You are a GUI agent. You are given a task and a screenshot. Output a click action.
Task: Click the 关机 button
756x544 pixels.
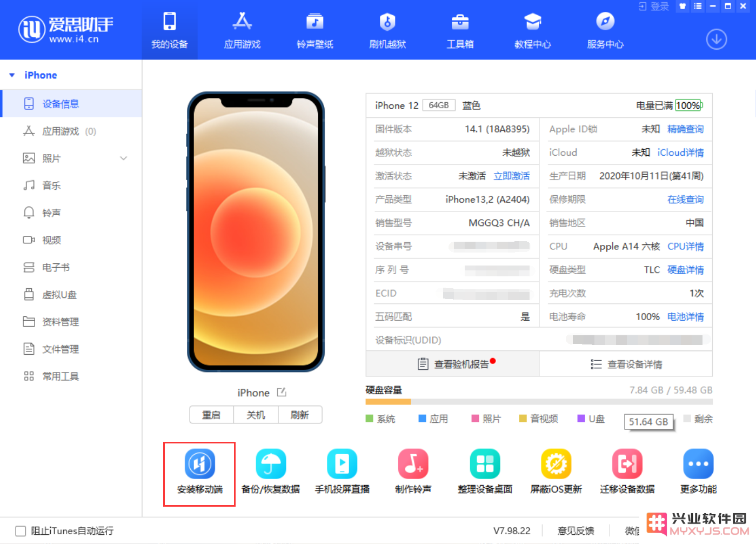[x=256, y=415]
